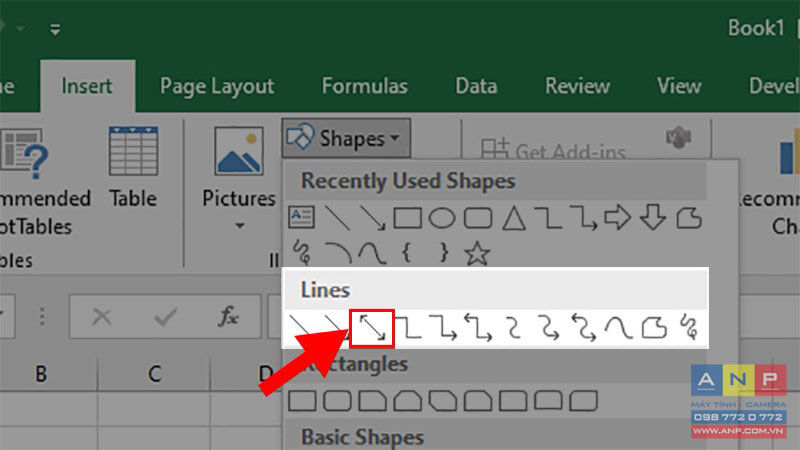Select the down block arrow shape
Screen dimensions: 800x450
pyautogui.click(x=653, y=217)
